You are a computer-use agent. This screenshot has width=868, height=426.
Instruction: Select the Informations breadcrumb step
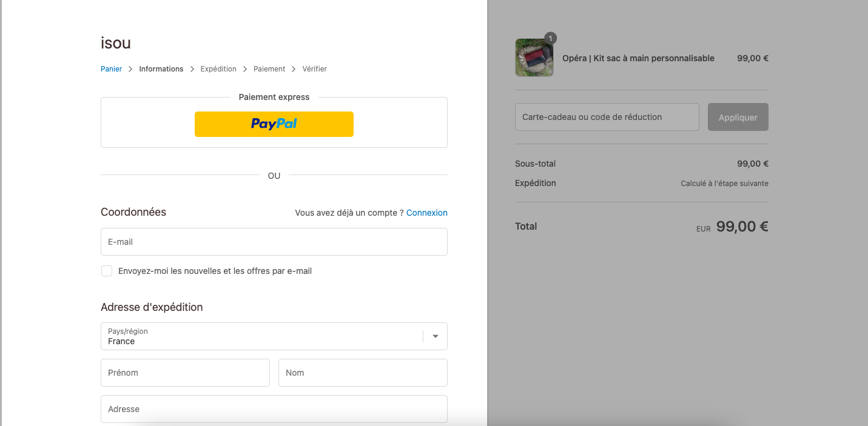pos(161,69)
